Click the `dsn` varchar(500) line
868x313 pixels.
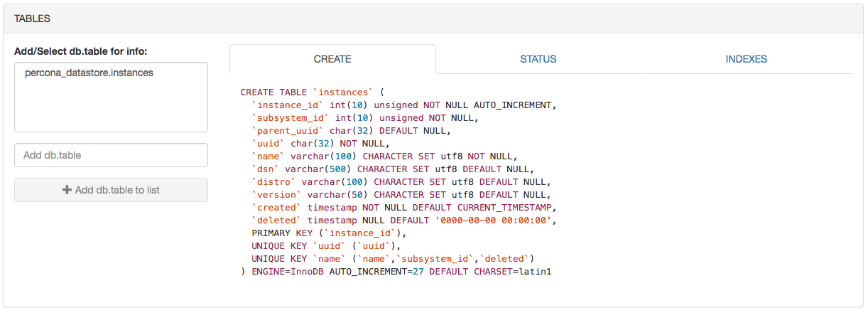392,169
